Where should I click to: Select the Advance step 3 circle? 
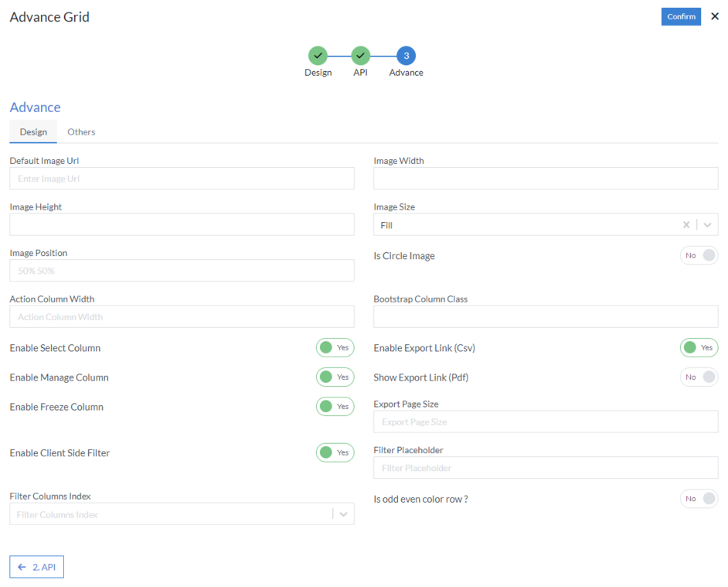[x=406, y=56]
